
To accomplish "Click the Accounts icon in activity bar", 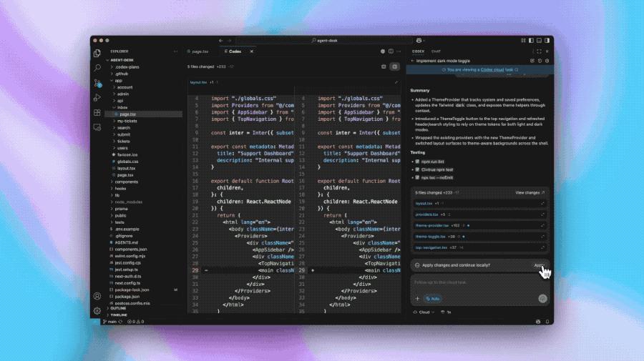I will [x=97, y=296].
